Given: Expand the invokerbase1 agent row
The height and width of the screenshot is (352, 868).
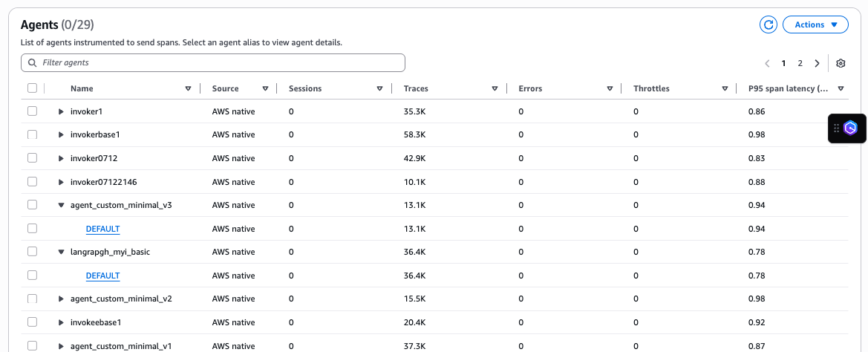Looking at the screenshot, I should pos(61,135).
